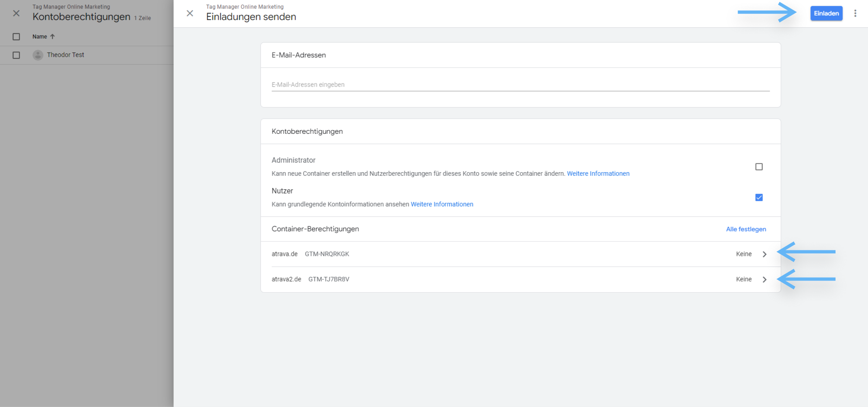This screenshot has width=868, height=407.
Task: Select the GTM-TJ7BR8V container row
Action: (x=329, y=279)
